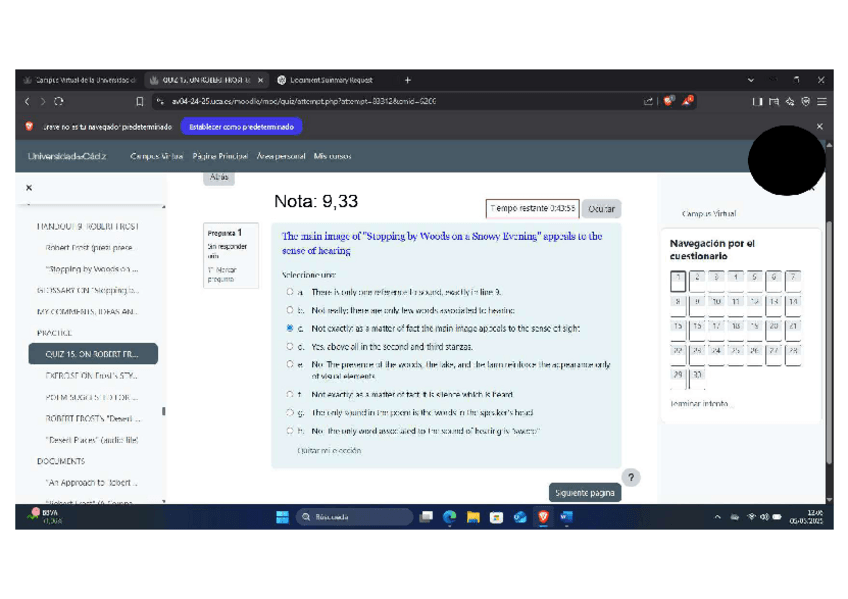Choose option f about silence being heard
848x599 pixels.
click(290, 395)
